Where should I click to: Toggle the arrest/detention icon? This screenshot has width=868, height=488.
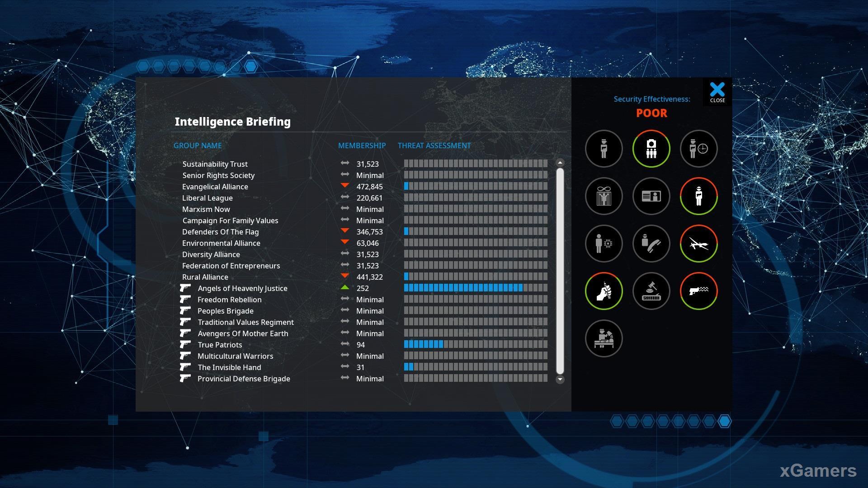point(604,196)
